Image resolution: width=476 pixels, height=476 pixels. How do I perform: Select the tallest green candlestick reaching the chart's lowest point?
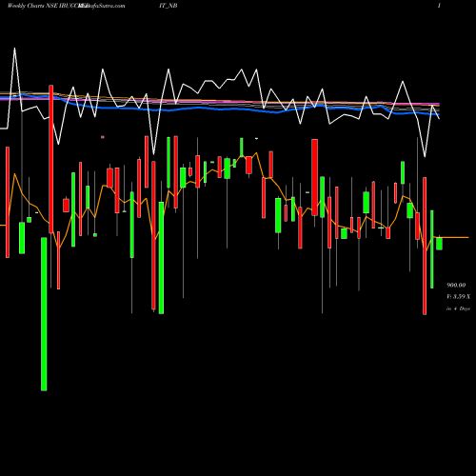coord(44,314)
